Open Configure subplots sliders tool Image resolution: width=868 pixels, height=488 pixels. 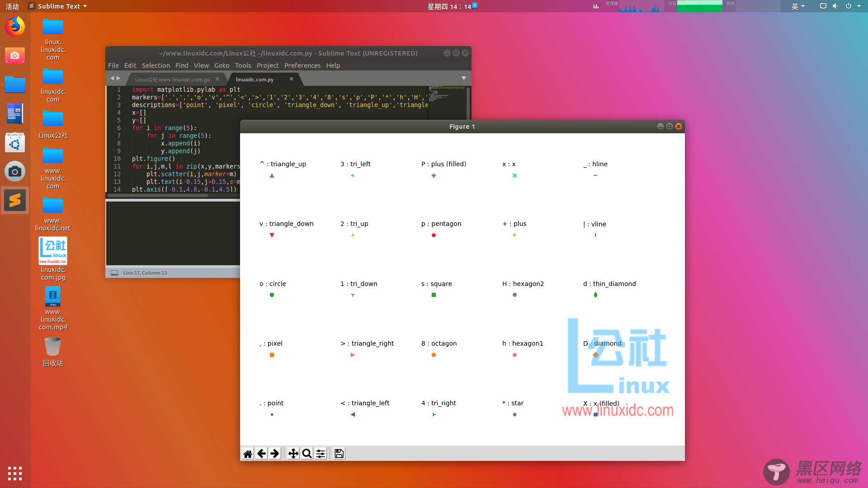(x=321, y=454)
